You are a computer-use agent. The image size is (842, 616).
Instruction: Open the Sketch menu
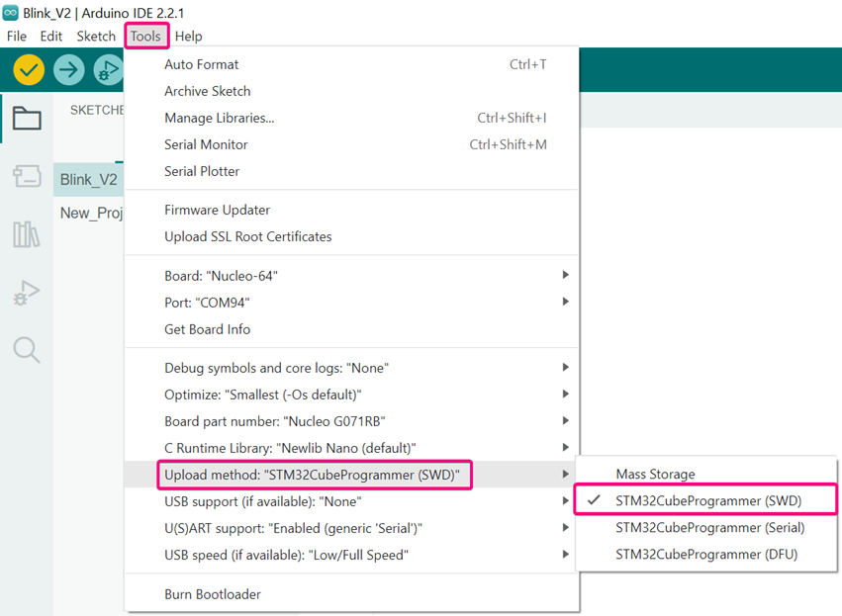pyautogui.click(x=96, y=37)
